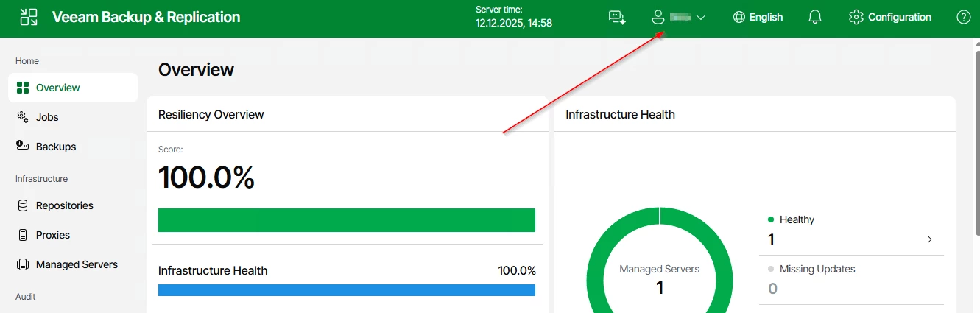This screenshot has height=313, width=980.
Task: Click the server time display
Action: [514, 17]
